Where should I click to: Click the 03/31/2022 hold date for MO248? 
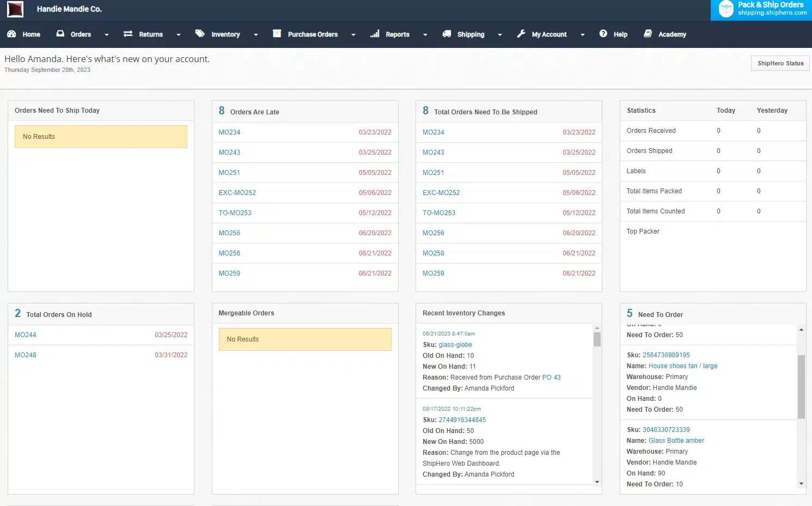pyautogui.click(x=171, y=355)
